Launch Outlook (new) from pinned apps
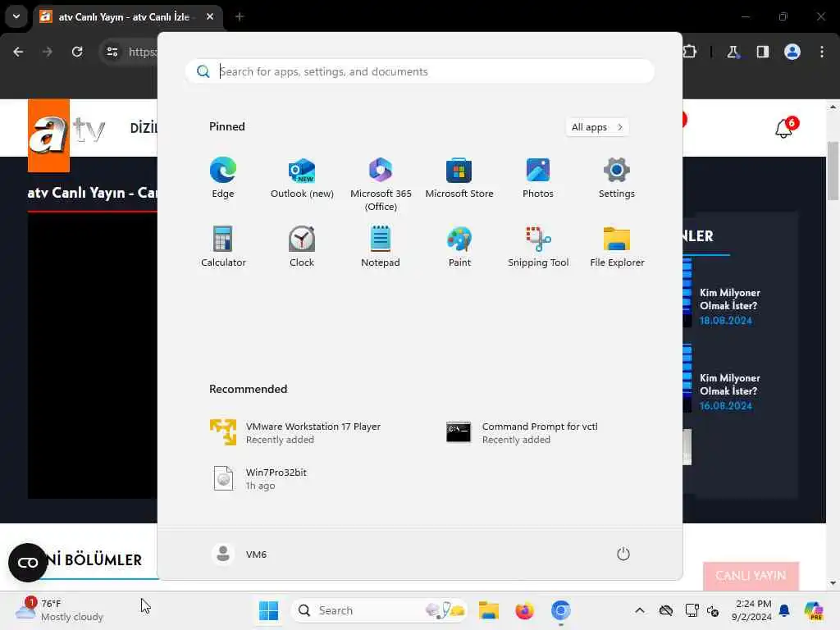 [302, 178]
